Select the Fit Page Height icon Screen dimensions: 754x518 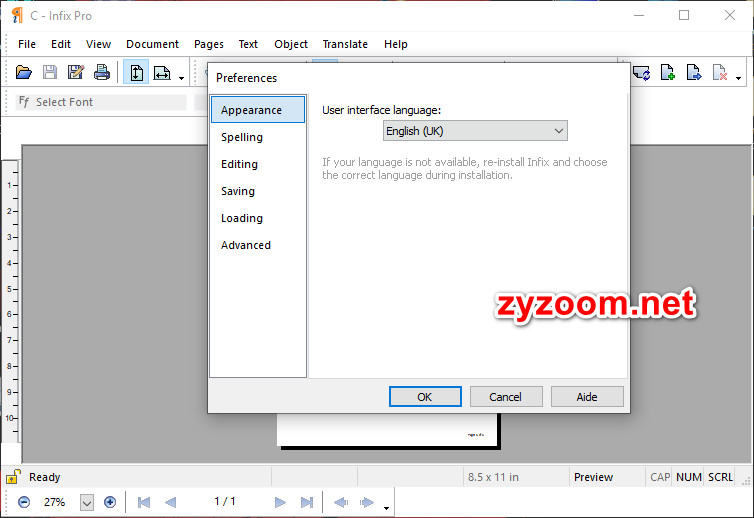[136, 73]
